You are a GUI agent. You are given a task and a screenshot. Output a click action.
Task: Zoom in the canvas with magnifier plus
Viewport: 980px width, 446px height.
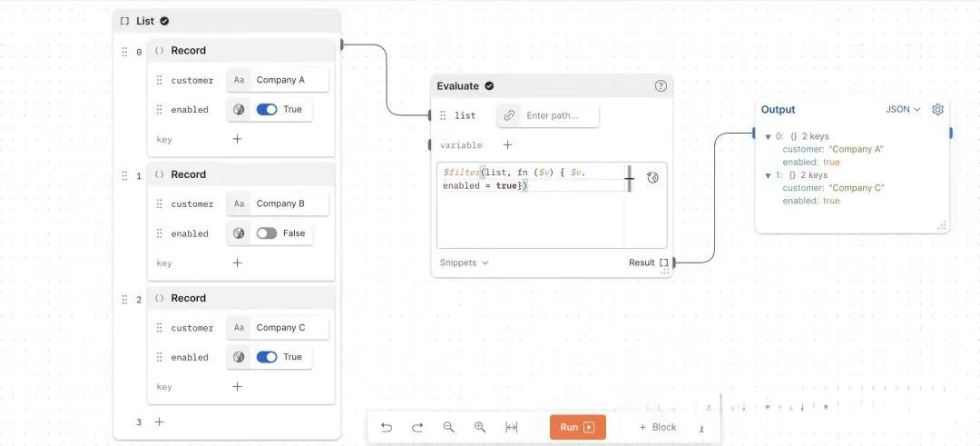pyautogui.click(x=480, y=427)
